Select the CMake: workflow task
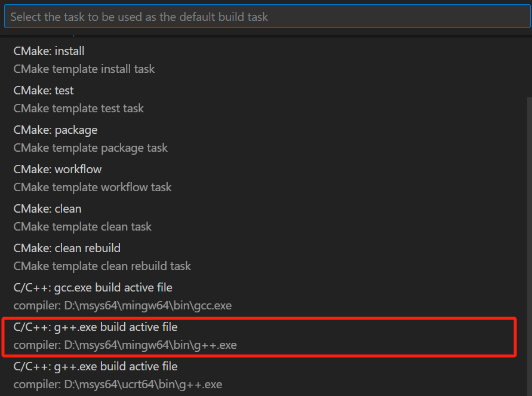 click(57, 169)
